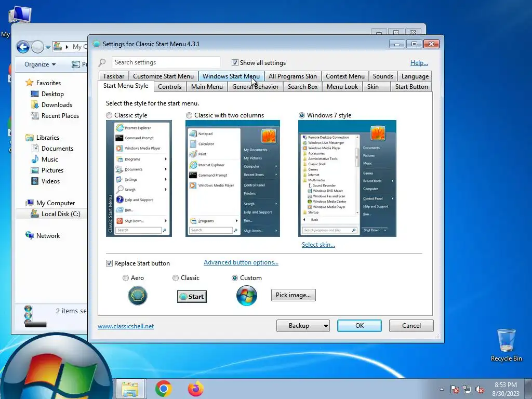Click the Action Center flag tray icon
The height and width of the screenshot is (399, 532).
[454, 389]
